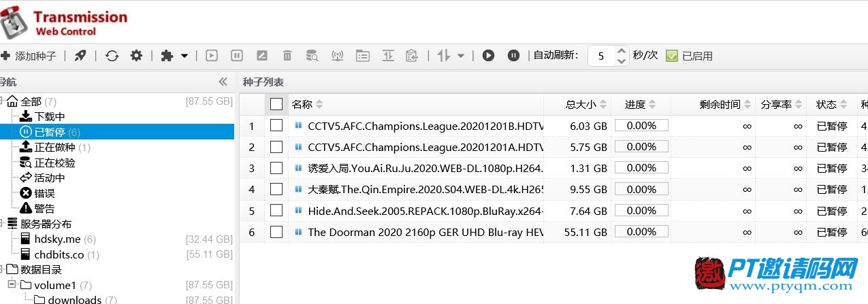Select 正在校验 checking filter
Image resolution: width=868 pixels, height=304 pixels.
click(x=55, y=163)
